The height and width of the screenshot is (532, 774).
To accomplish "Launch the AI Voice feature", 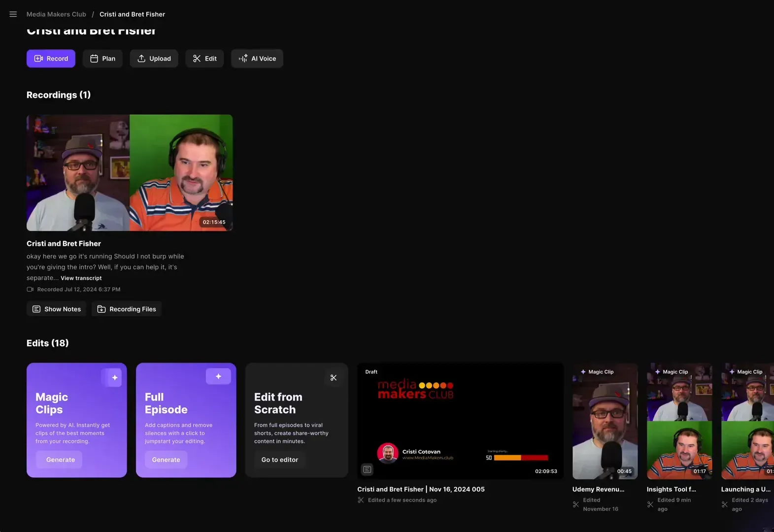I will click(257, 59).
